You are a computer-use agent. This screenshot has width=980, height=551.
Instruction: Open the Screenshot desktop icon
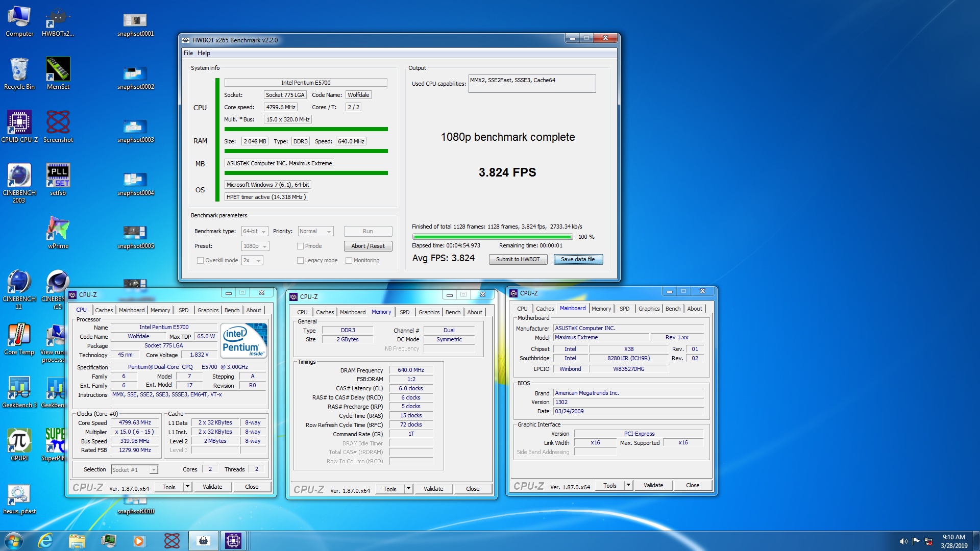[58, 127]
